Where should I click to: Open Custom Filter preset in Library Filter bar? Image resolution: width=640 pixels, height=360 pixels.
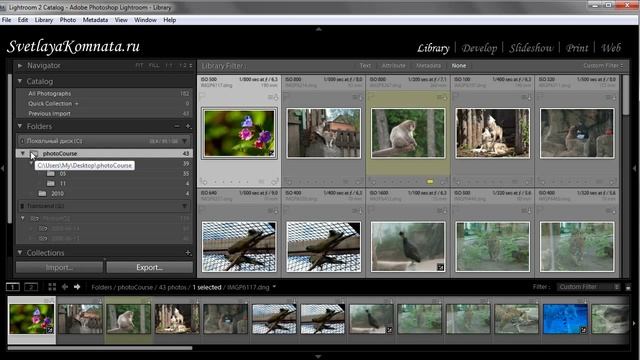(603, 66)
